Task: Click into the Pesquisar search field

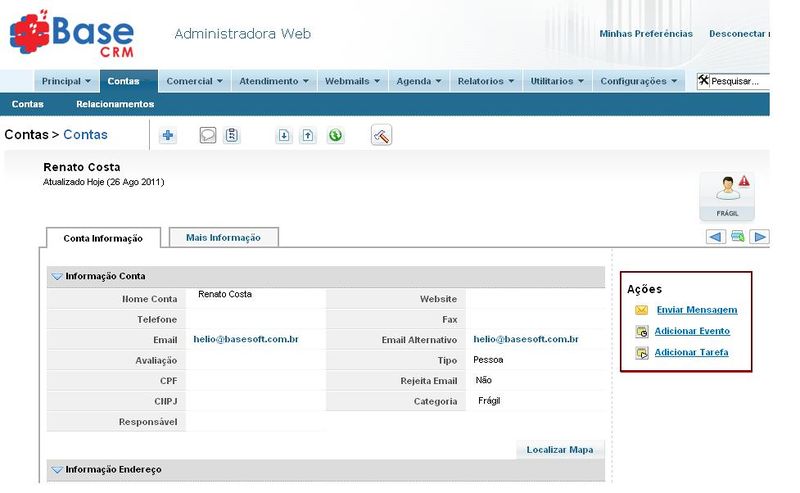Action: click(x=740, y=81)
